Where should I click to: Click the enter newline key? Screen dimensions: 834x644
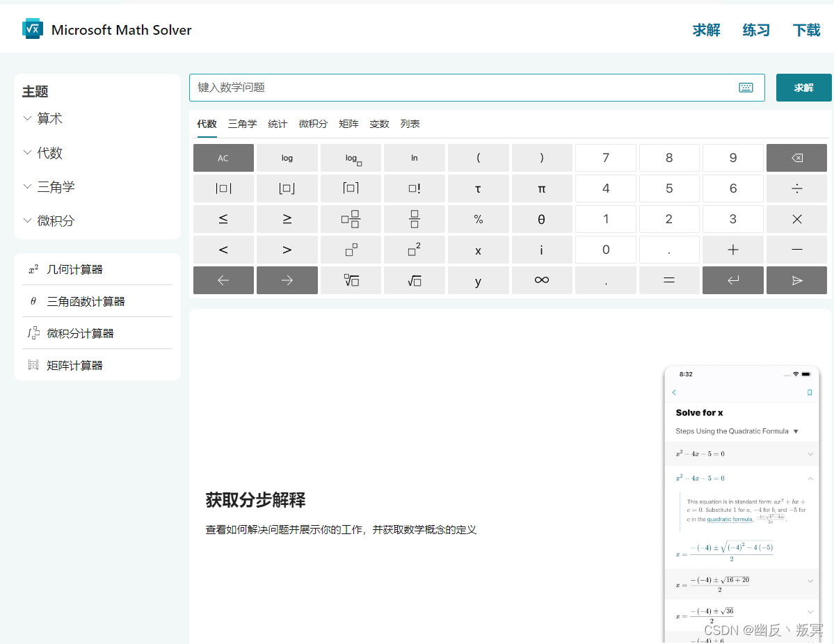click(x=733, y=280)
